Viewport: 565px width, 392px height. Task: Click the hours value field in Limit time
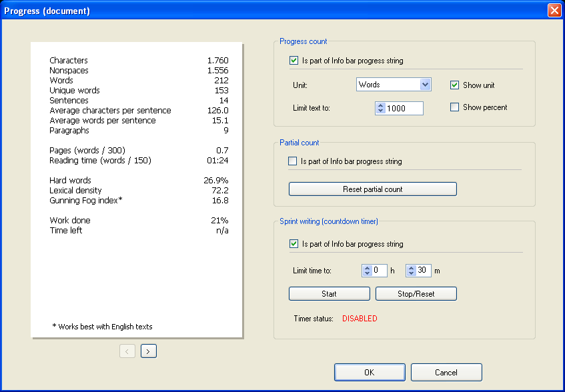pos(379,270)
